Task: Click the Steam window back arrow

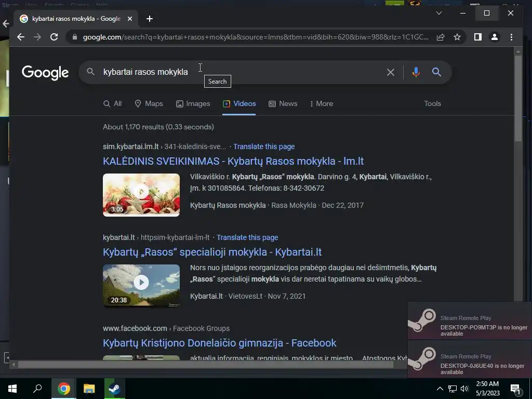Action: click(x=5, y=23)
